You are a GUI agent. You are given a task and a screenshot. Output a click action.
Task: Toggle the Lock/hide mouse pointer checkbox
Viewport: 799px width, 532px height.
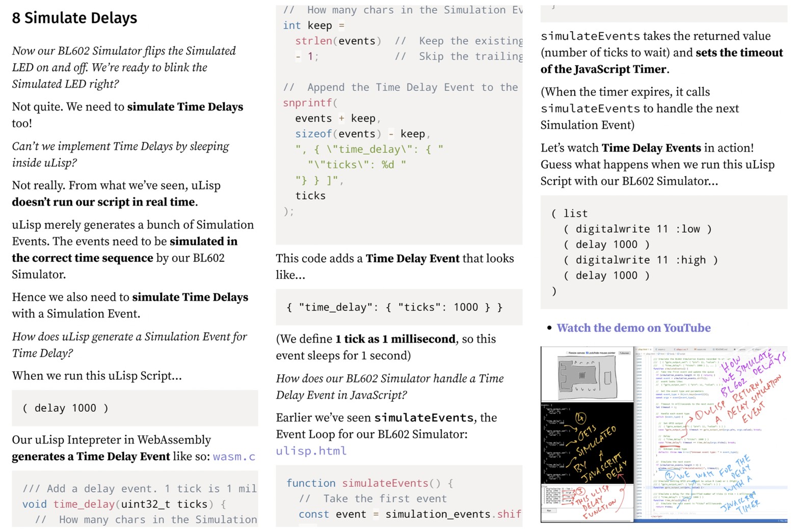(587, 353)
